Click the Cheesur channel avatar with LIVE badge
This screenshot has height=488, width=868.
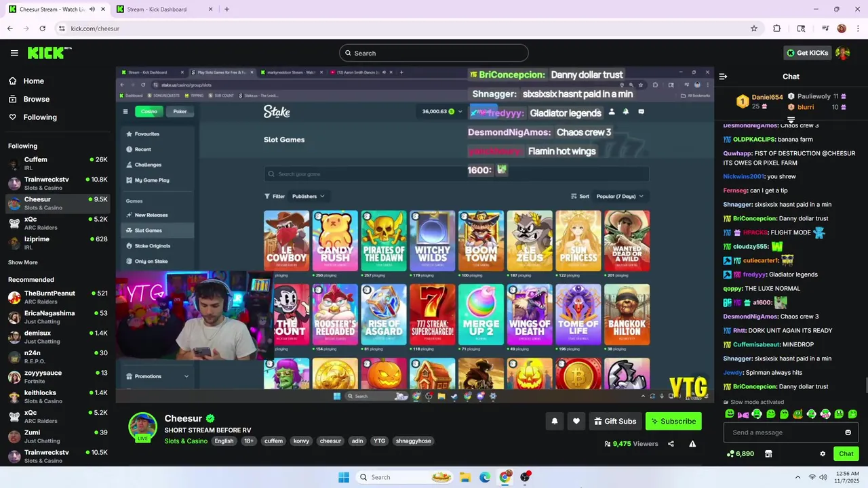(x=143, y=427)
